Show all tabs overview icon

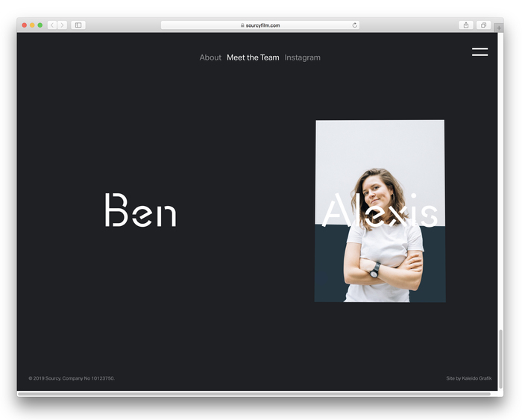tap(483, 25)
